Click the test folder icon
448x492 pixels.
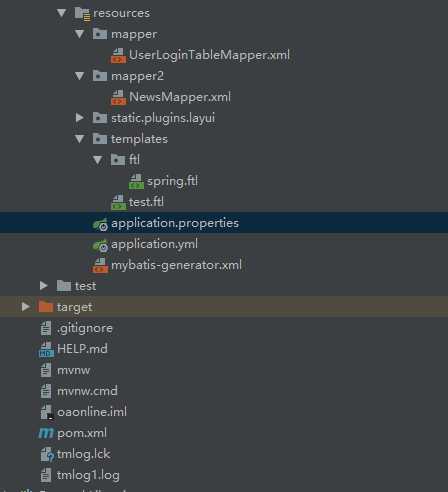(x=64, y=286)
